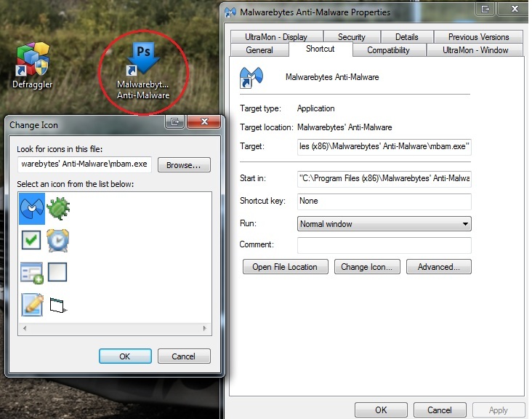Viewport: 532px width, 419px height.
Task: Click the Advanced... button
Action: [x=439, y=267]
